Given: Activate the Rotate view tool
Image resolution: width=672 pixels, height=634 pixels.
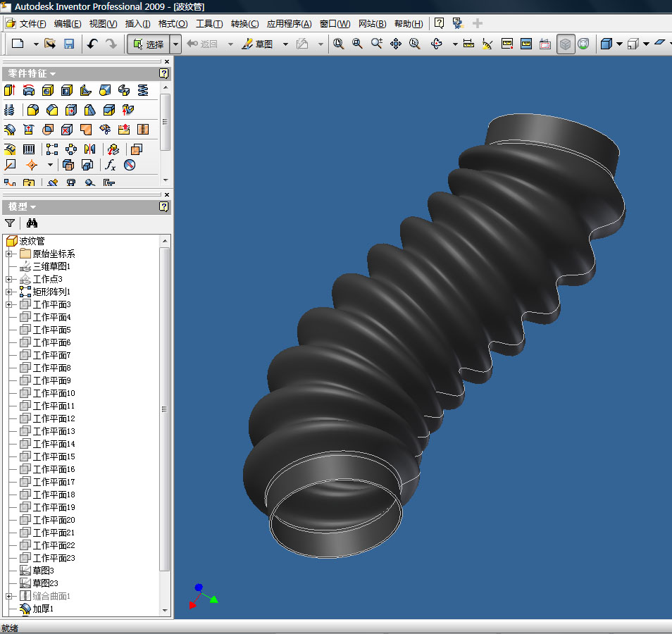Looking at the screenshot, I should coord(437,44).
